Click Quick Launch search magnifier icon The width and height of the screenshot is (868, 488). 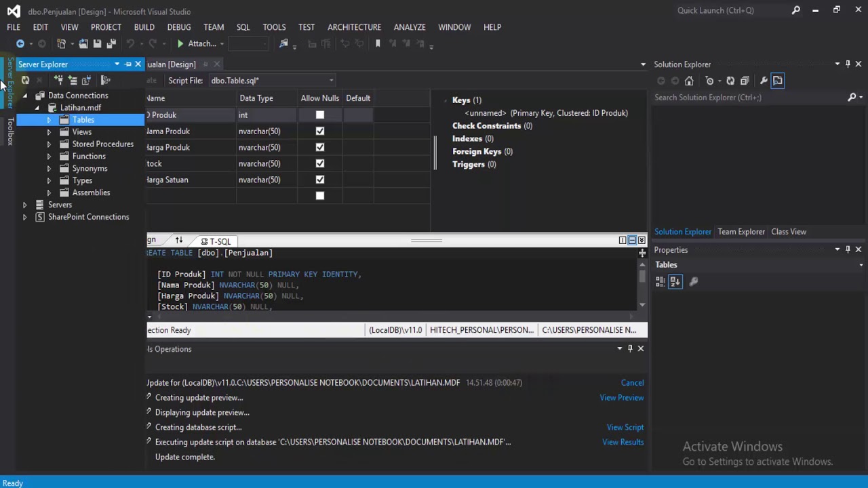tap(796, 10)
